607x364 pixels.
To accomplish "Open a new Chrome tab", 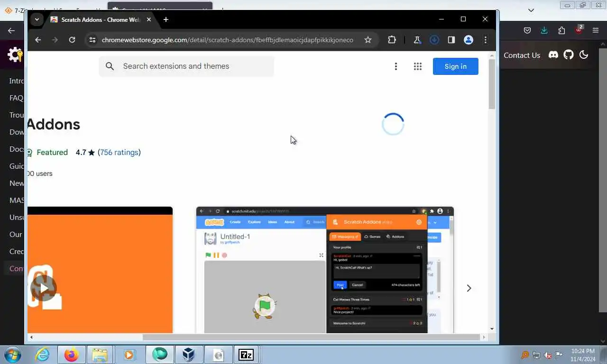I will (166, 19).
